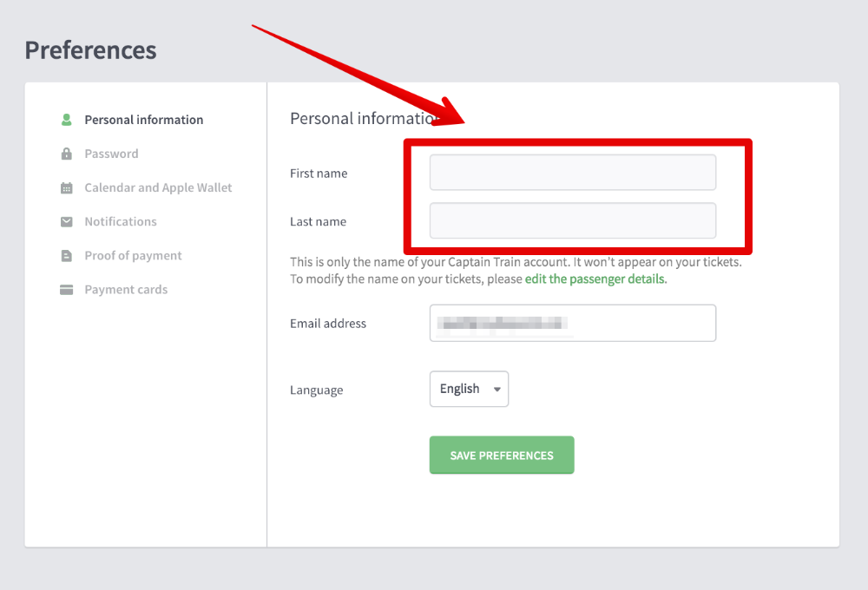Go to the Password settings
Viewport: 868px width, 590px height.
pos(111,154)
